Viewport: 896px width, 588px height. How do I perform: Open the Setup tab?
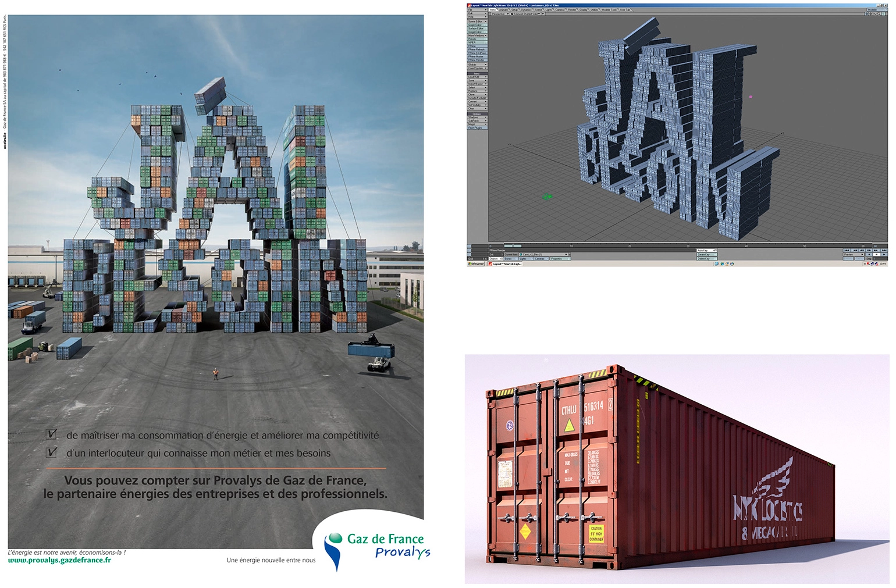click(x=514, y=10)
